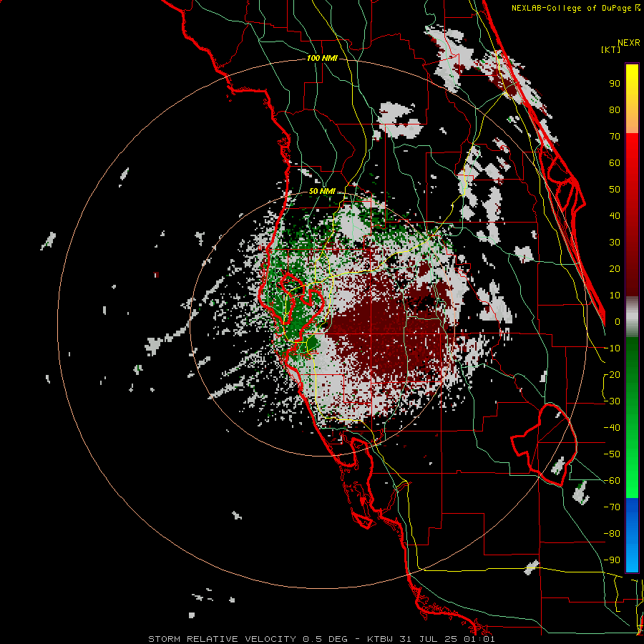Click the -50 value on velocity scale
644x644 pixels.
(x=612, y=454)
